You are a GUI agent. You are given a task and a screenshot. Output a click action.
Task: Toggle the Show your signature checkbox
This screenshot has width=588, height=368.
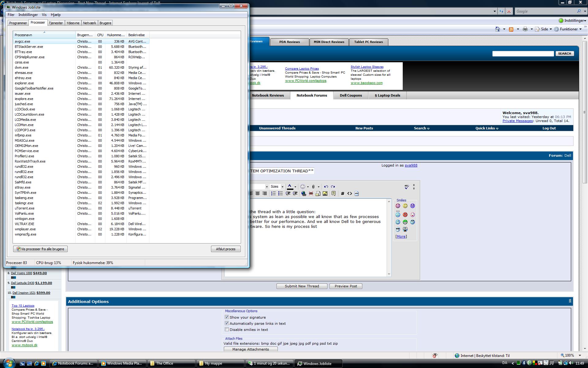(x=227, y=317)
